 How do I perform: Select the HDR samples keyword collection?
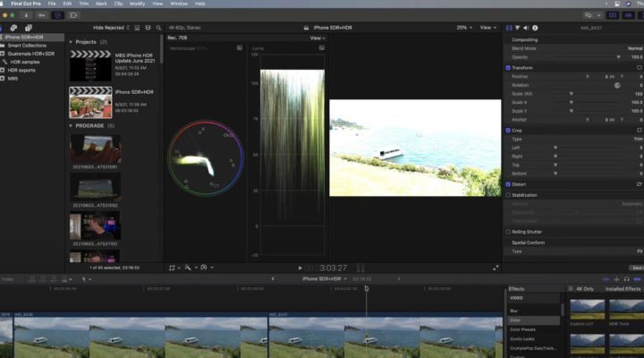pyautogui.click(x=25, y=62)
